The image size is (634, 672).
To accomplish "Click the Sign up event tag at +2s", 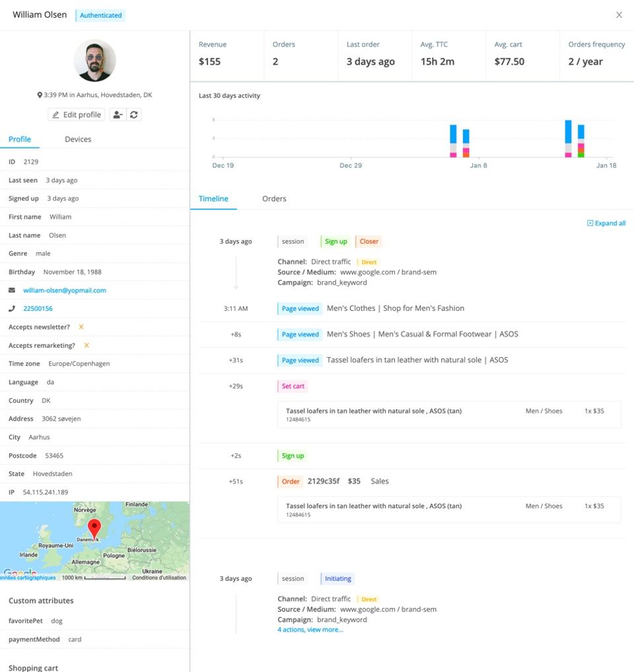I will [293, 455].
